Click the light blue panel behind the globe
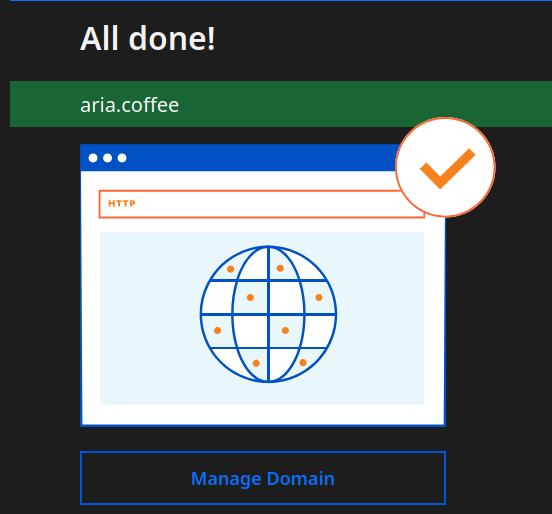 point(262,318)
